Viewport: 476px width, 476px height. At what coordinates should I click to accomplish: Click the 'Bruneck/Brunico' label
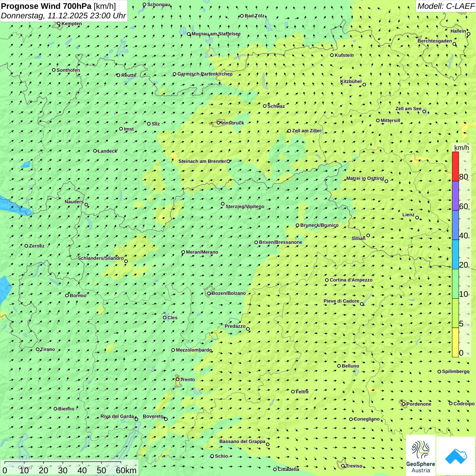pyautogui.click(x=319, y=225)
